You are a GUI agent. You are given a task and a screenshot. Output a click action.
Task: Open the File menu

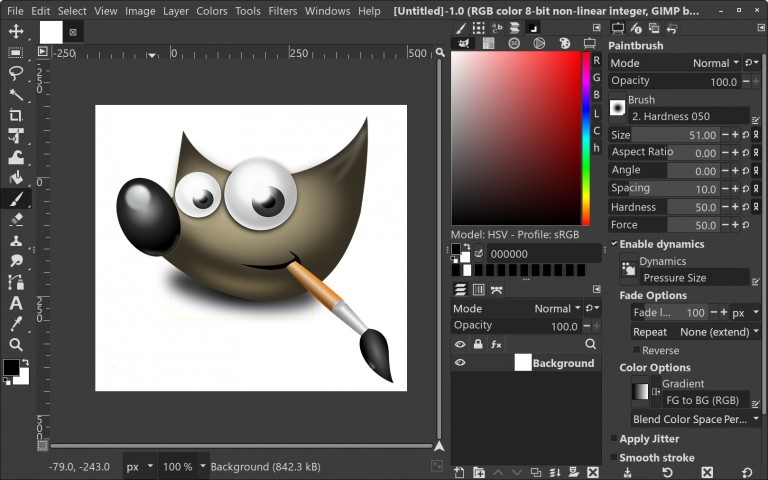[x=15, y=11]
